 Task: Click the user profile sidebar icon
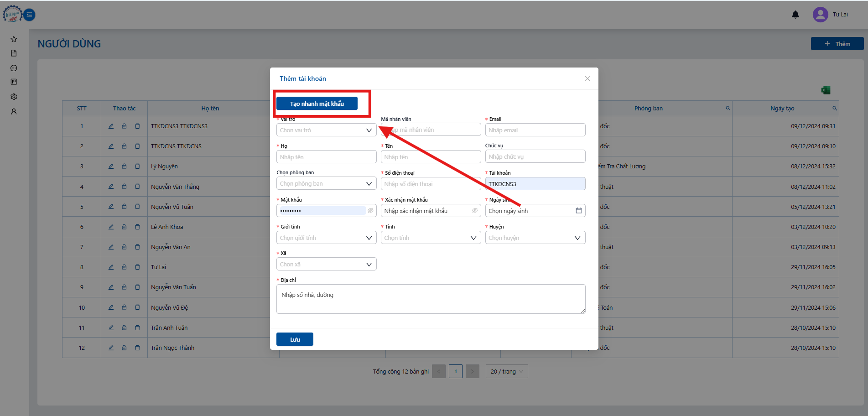14,111
